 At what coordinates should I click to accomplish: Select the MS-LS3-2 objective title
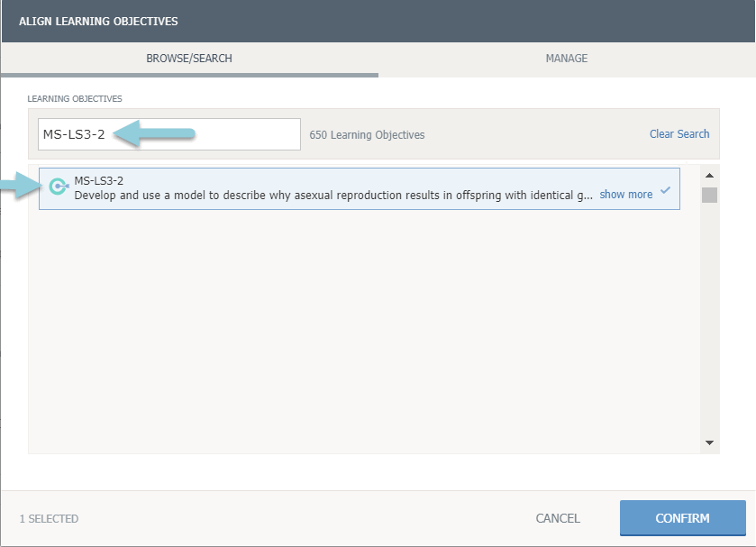pos(99,180)
